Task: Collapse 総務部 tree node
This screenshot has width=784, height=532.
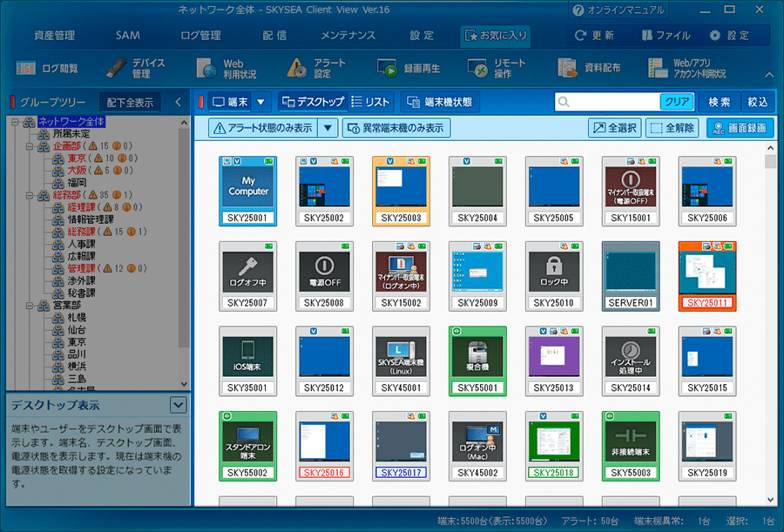Action: pos(30,195)
